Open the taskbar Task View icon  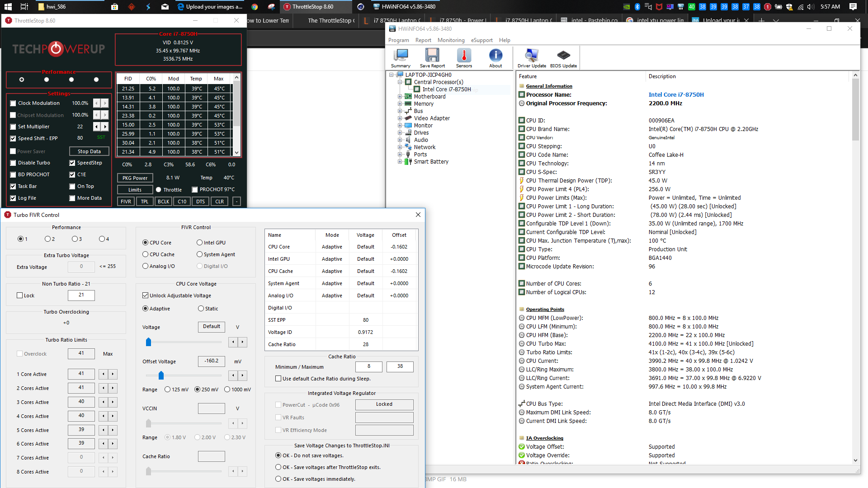click(x=24, y=7)
